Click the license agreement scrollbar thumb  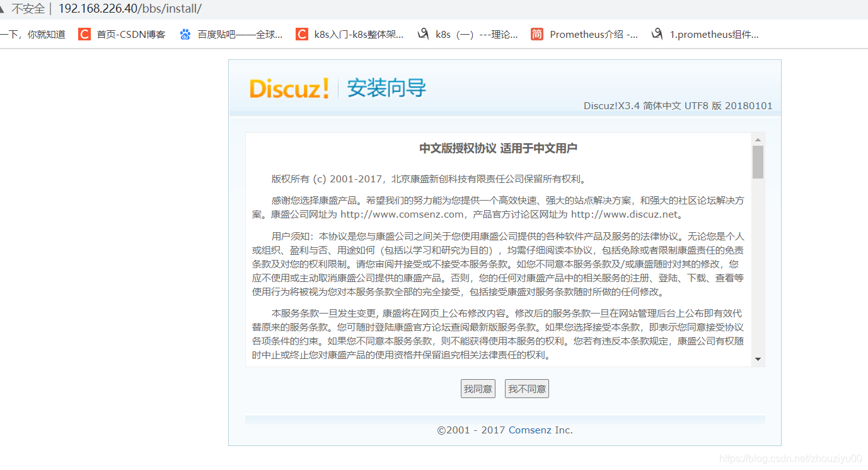758,162
